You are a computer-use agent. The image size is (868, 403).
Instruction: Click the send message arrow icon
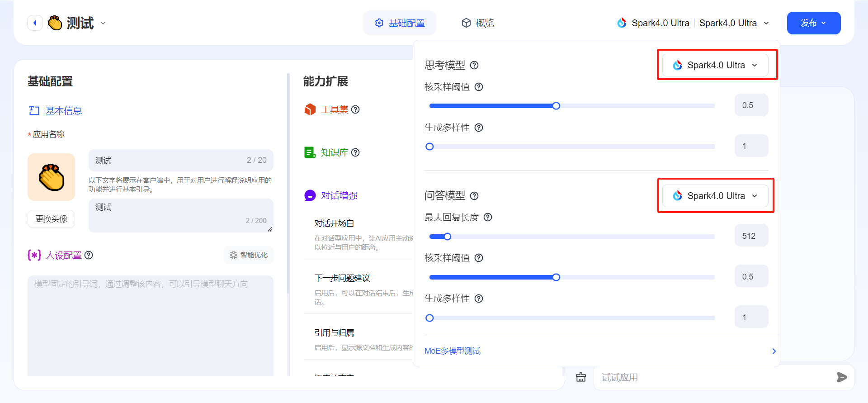[x=842, y=377]
